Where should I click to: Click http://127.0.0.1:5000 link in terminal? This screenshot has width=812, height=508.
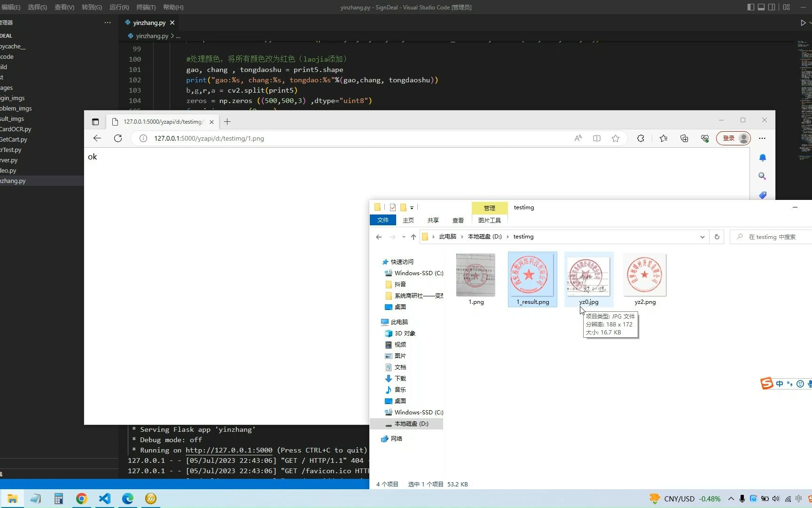(229, 450)
